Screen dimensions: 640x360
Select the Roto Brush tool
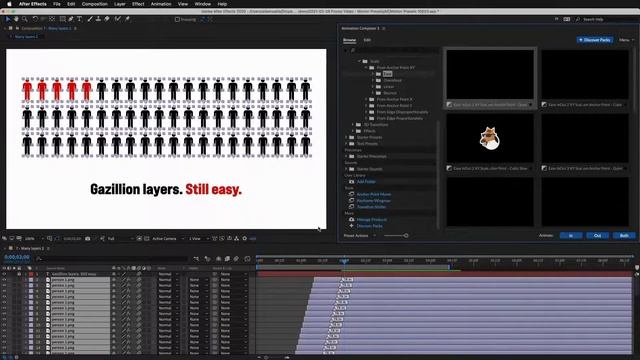(x=118, y=19)
